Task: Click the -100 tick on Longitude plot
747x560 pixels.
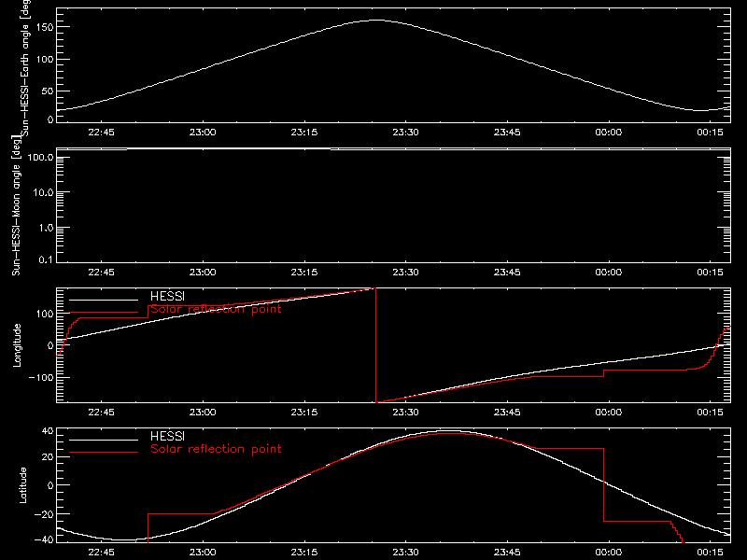Action: [x=41, y=378]
